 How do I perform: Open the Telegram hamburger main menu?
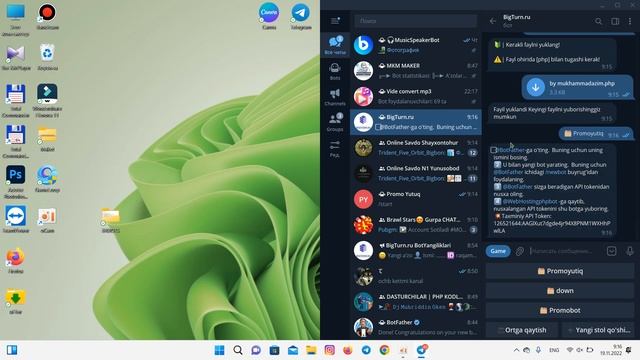point(335,21)
